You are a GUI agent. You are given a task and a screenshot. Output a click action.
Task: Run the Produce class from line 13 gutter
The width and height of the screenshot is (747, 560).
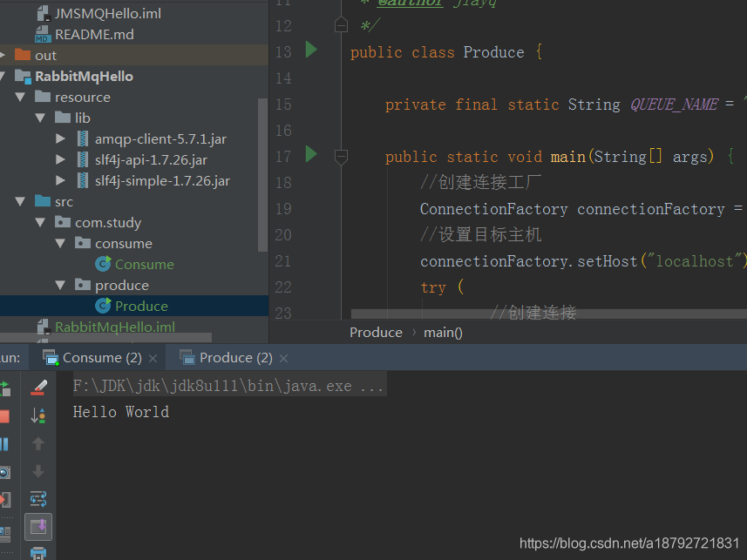pos(311,50)
